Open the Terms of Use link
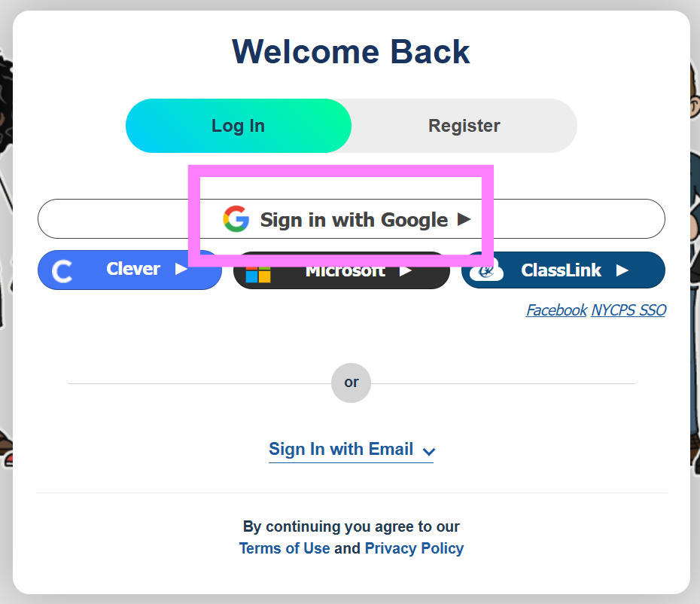 285,548
